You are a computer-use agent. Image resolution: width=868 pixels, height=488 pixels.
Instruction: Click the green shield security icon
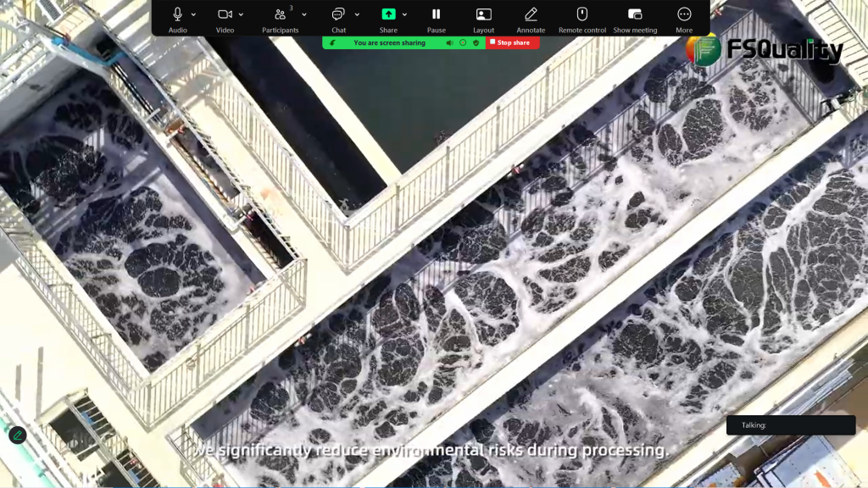(476, 42)
